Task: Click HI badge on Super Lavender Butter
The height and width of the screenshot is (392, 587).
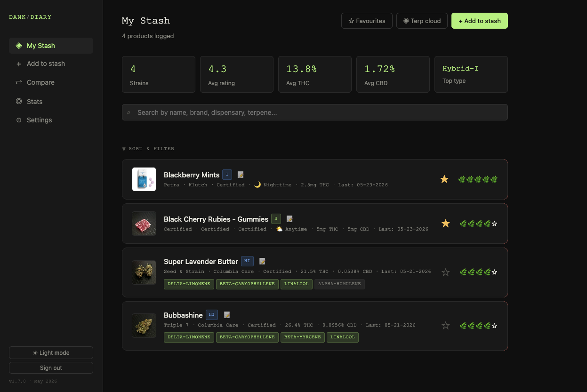Action: [248, 261]
